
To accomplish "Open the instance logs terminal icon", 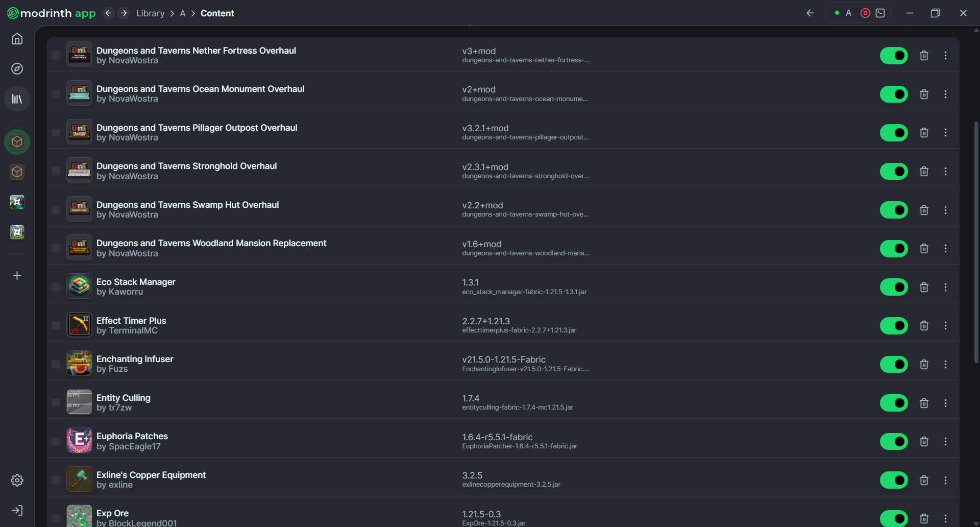I will 880,13.
